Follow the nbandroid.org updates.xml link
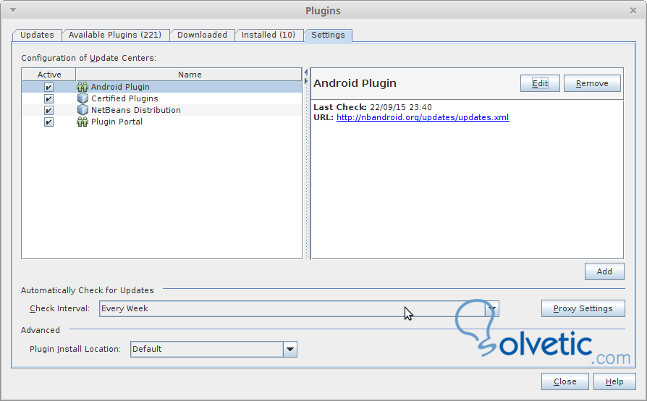This screenshot has width=647, height=401. pyautogui.click(x=423, y=118)
